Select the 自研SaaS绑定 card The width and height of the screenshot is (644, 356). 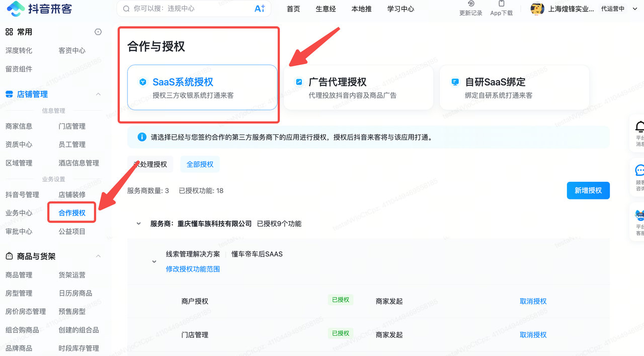pos(514,87)
